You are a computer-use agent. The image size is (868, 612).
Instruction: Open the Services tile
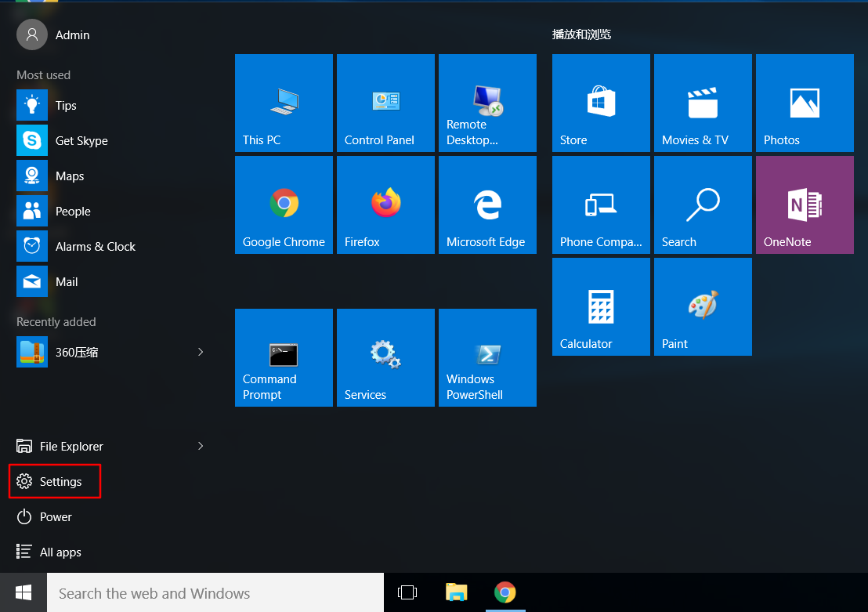coord(385,358)
